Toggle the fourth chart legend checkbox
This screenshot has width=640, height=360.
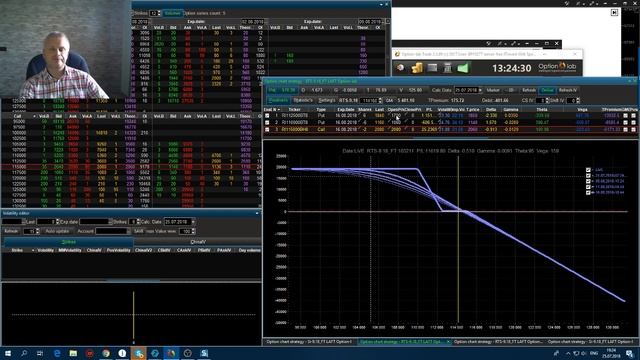(588, 187)
